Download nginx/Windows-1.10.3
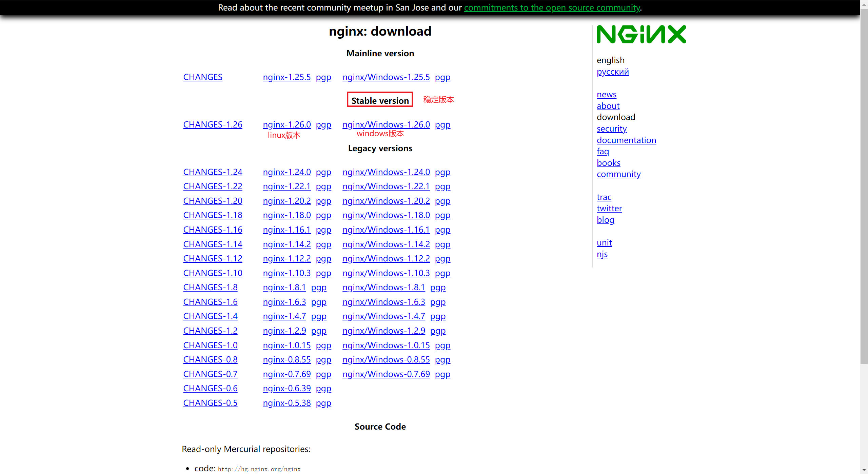 [386, 273]
